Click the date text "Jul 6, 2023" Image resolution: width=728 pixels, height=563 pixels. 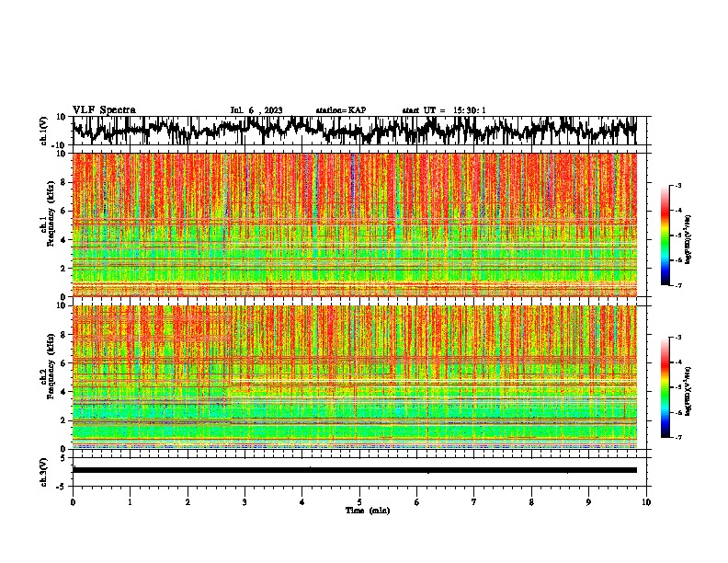256,110
